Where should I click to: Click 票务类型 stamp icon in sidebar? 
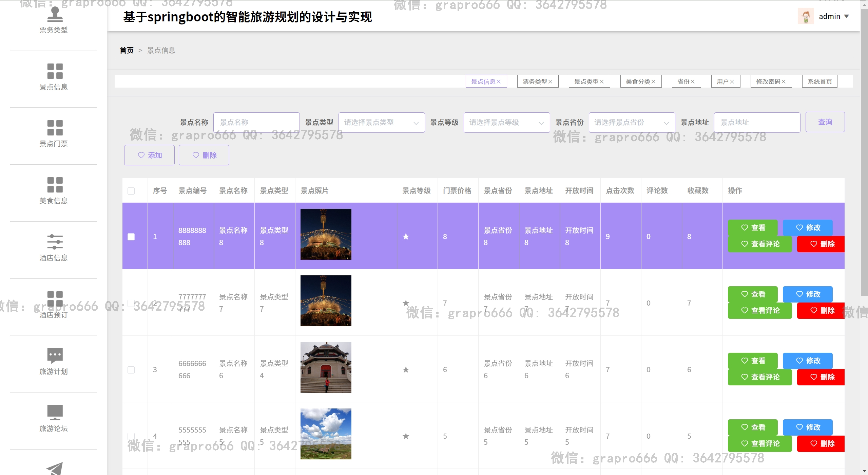click(55, 14)
